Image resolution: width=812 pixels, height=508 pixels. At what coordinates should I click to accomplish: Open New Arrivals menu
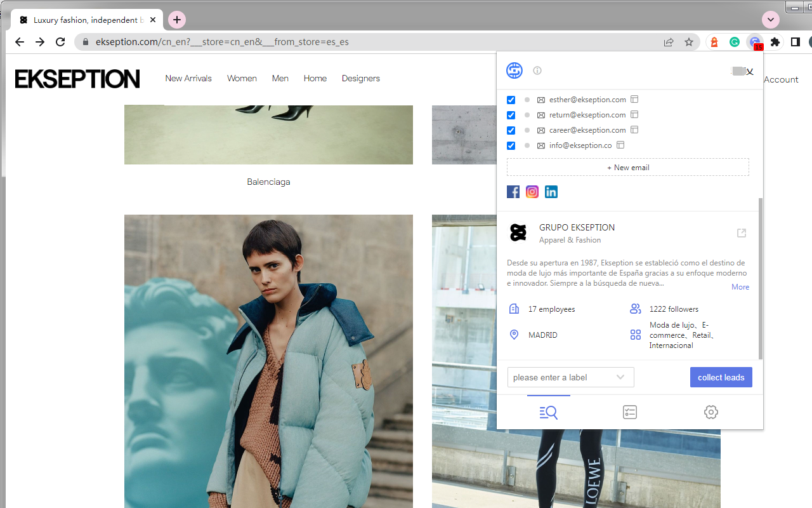click(x=188, y=78)
